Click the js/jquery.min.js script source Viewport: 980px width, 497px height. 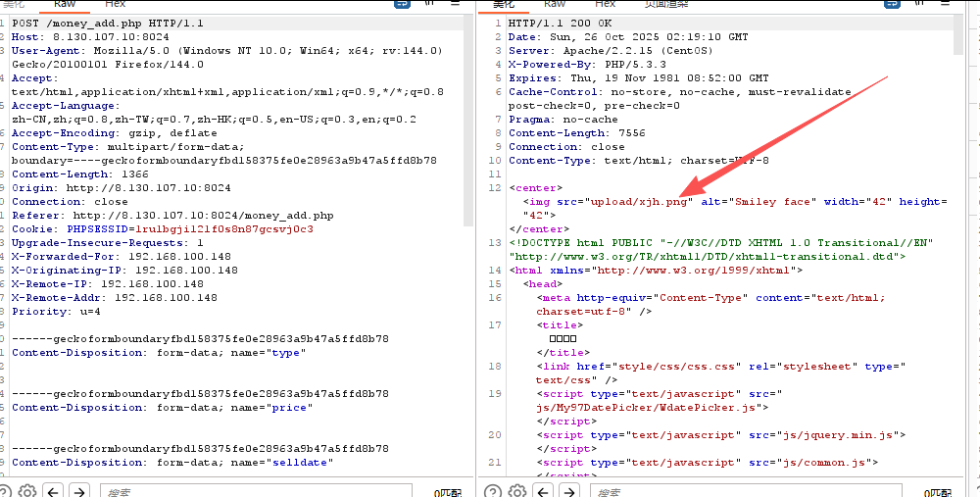tap(837, 436)
